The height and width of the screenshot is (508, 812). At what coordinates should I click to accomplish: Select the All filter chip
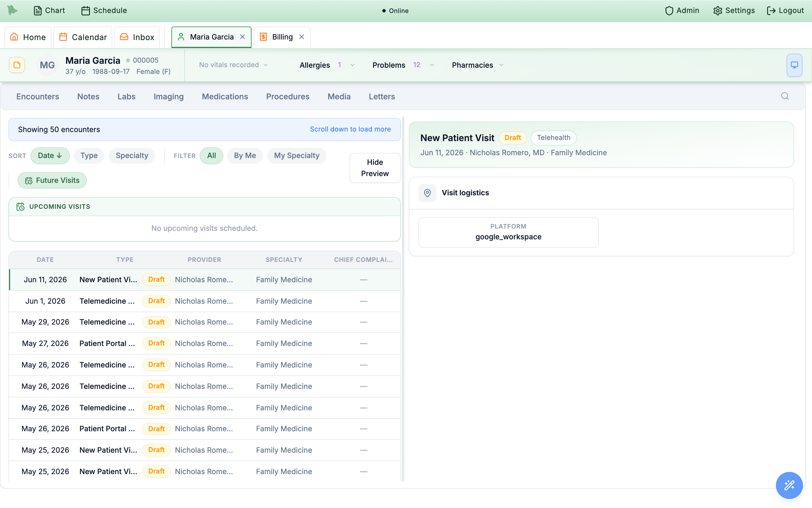coord(211,156)
